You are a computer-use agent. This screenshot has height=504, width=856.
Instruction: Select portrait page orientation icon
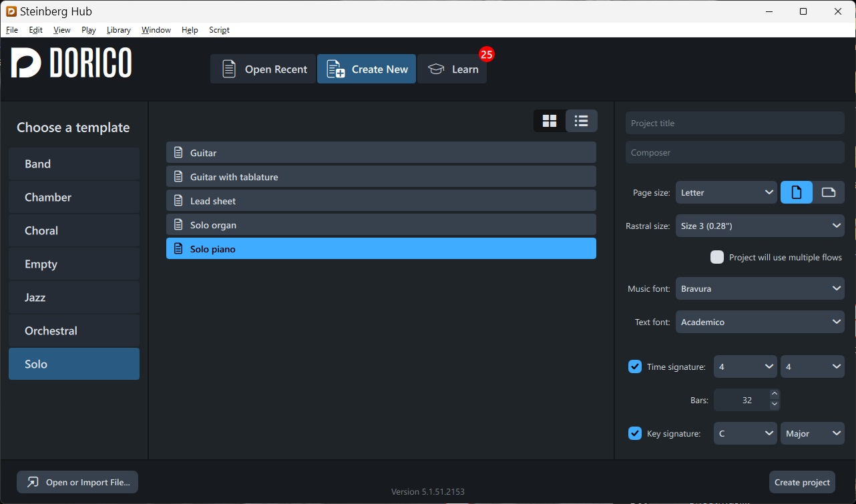coord(797,192)
